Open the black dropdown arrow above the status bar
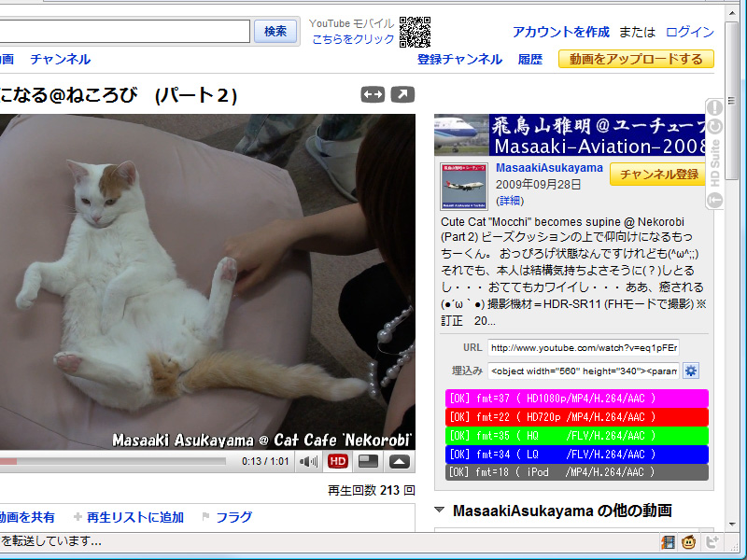 tap(733, 525)
